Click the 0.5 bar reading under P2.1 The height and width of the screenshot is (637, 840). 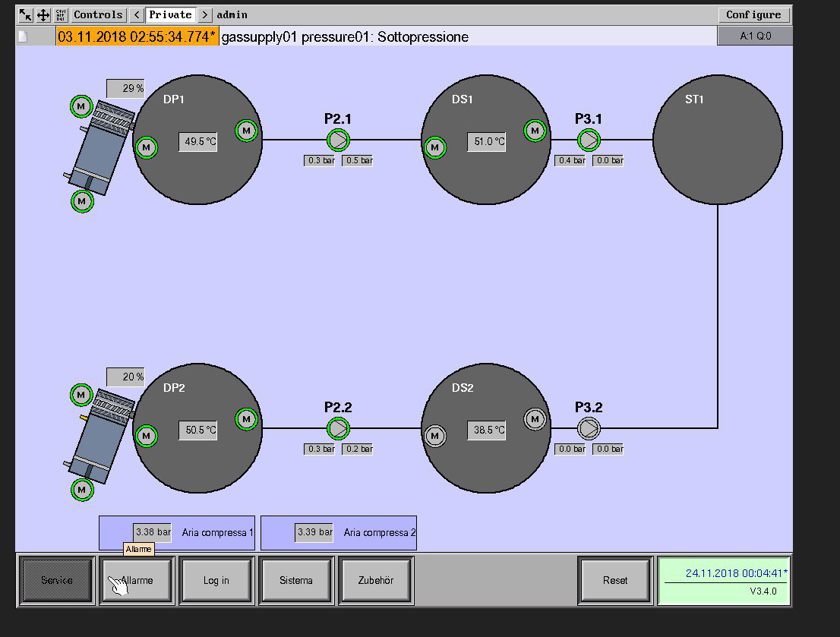(x=357, y=160)
